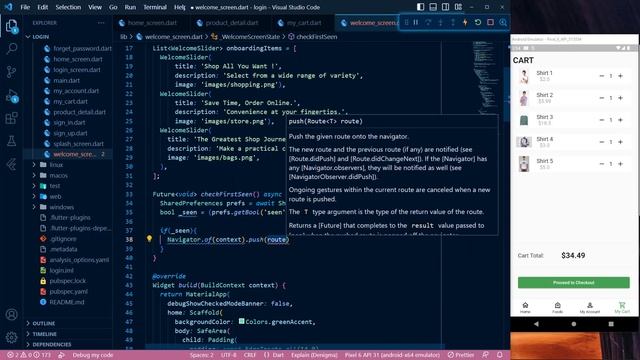Tap Android home circle in emulator
Screen dimensions: 640x360
574,324
